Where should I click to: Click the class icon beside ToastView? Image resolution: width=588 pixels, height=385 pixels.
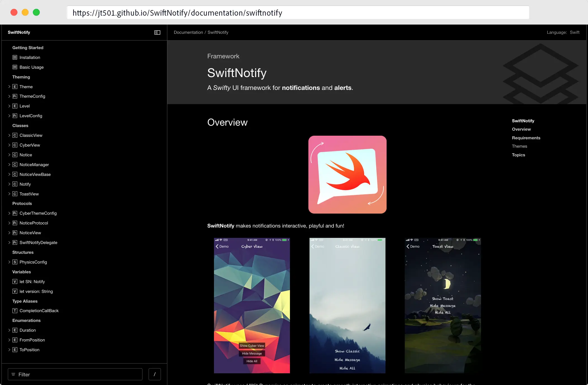[15, 194]
